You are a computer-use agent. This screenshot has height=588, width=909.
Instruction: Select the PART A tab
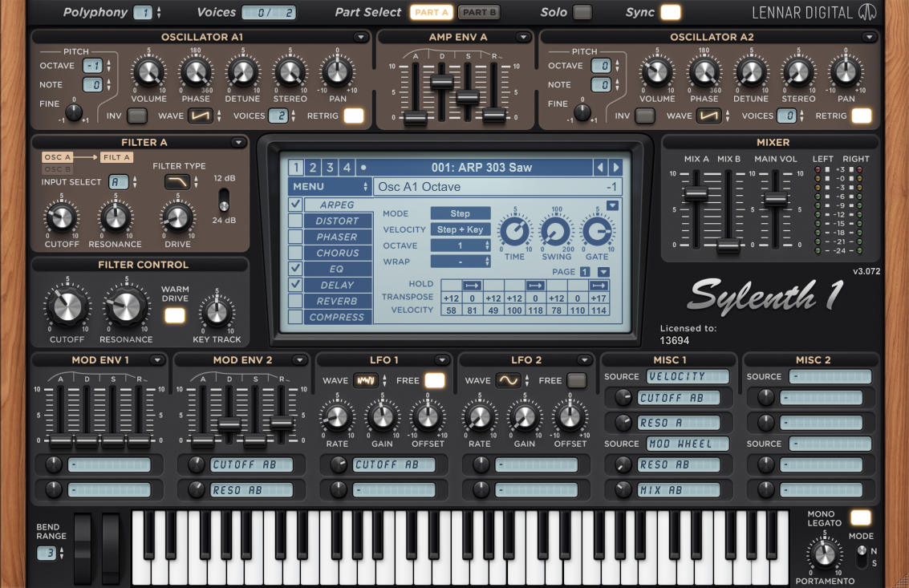[x=432, y=12]
